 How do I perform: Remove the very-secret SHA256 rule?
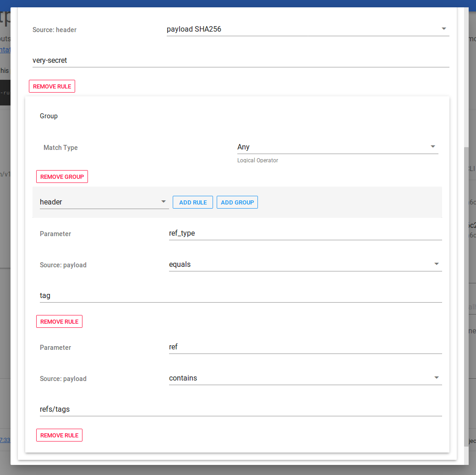point(52,86)
